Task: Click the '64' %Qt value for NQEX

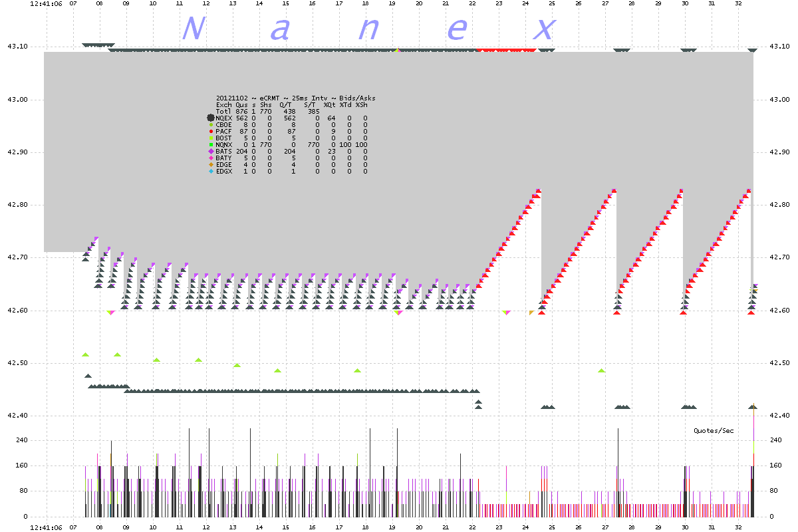Action: coord(332,118)
